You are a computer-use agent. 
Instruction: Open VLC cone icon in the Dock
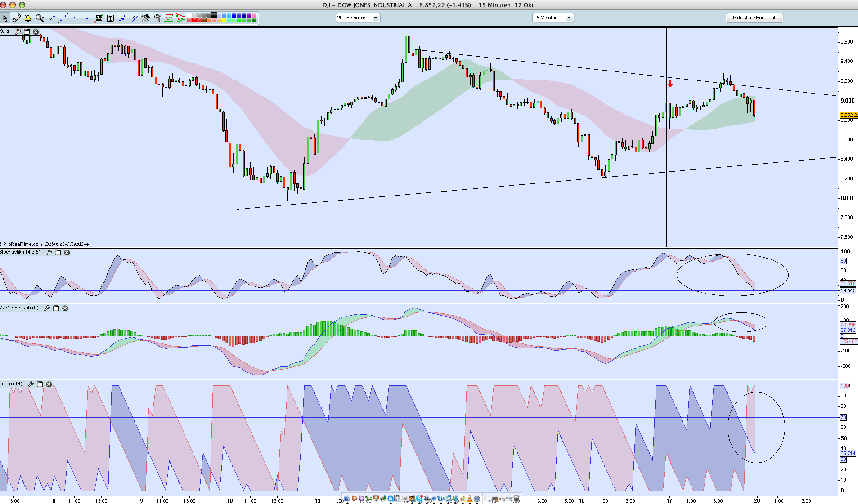(x=470, y=499)
